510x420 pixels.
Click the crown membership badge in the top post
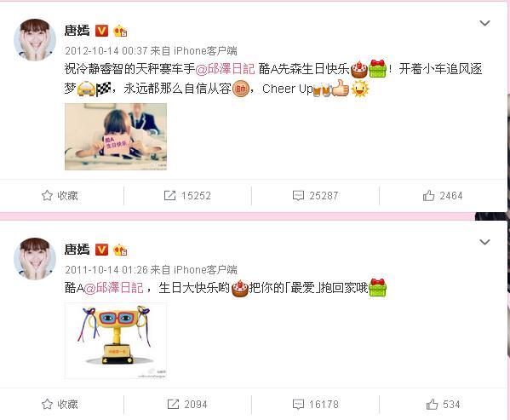click(x=120, y=31)
